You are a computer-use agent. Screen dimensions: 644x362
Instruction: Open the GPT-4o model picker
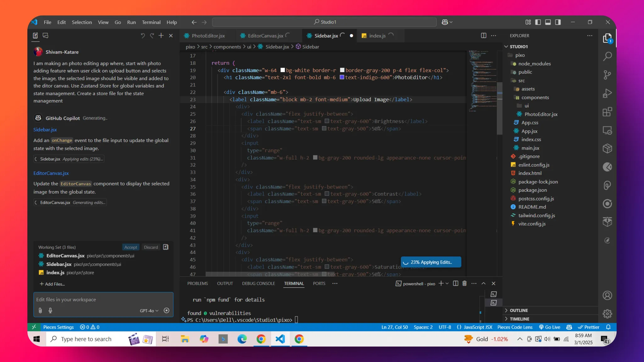click(149, 310)
